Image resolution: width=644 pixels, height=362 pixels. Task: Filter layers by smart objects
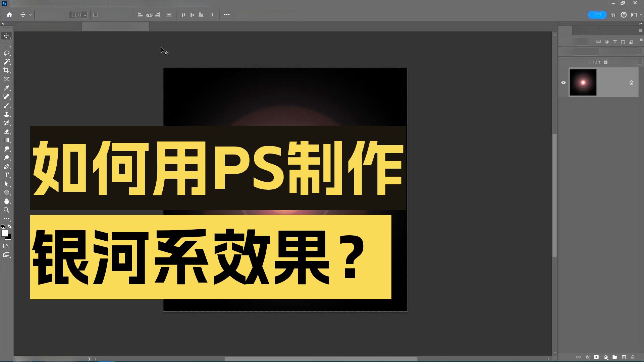(x=631, y=42)
